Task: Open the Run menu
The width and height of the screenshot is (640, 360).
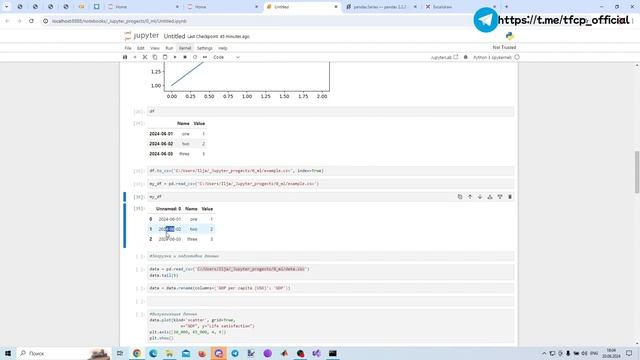Action: (169, 48)
